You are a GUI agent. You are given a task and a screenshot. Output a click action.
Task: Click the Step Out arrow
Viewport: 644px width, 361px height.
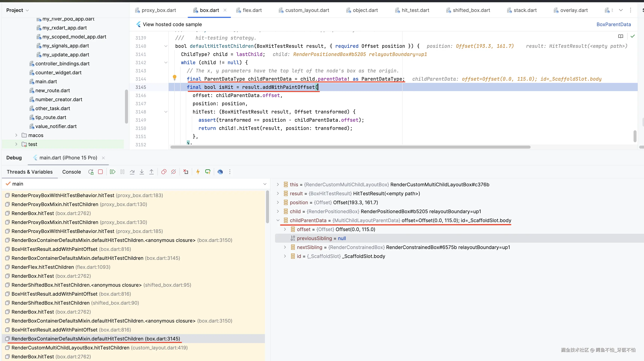tap(151, 172)
